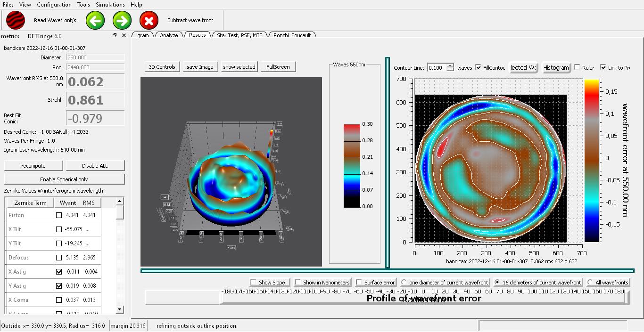The height and width of the screenshot is (332, 644).
Task: Click the red X Subtract wave front icon
Action: tap(149, 20)
